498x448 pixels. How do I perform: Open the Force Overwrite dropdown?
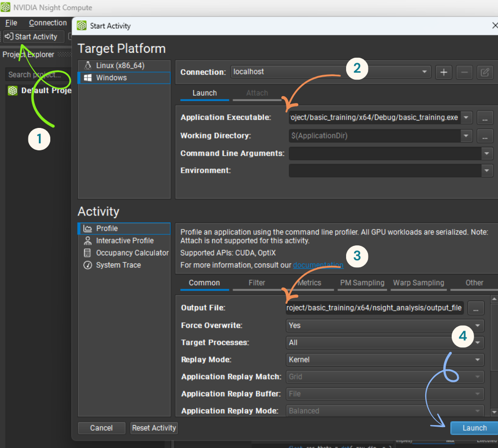385,326
